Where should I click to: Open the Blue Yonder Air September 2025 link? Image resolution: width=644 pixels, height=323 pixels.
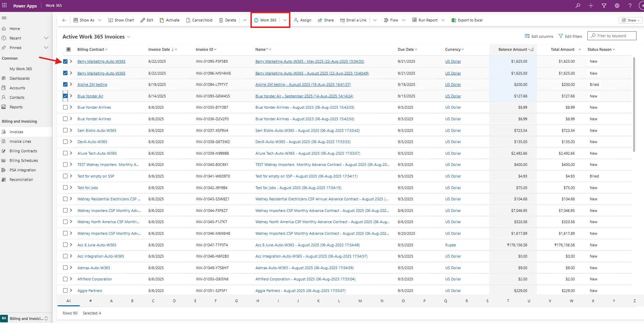[304, 96]
